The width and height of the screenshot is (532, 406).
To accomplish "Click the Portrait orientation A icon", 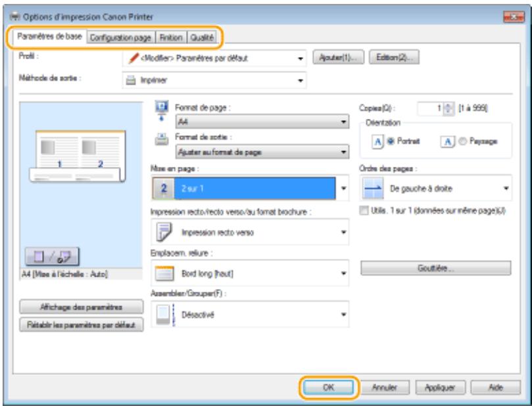I will click(x=377, y=141).
